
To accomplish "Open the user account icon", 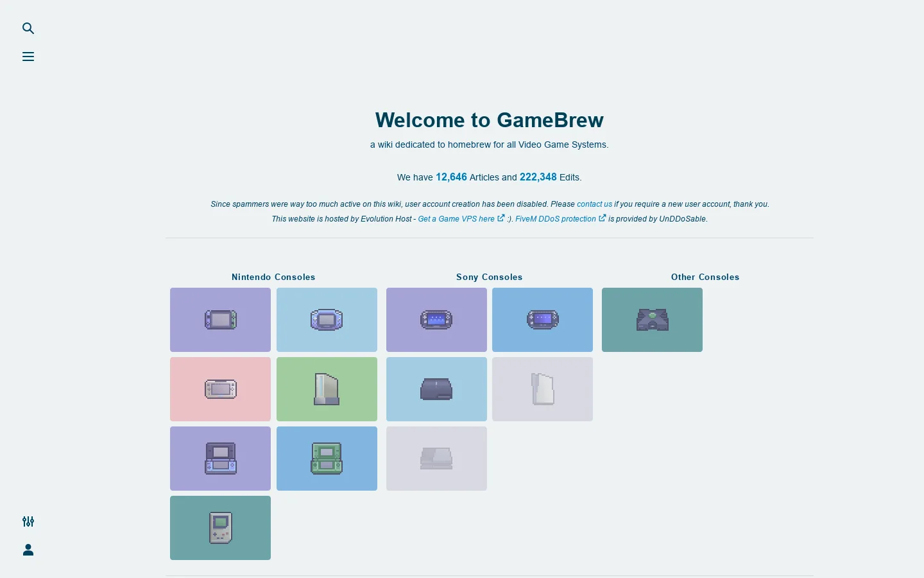I will click(x=28, y=550).
